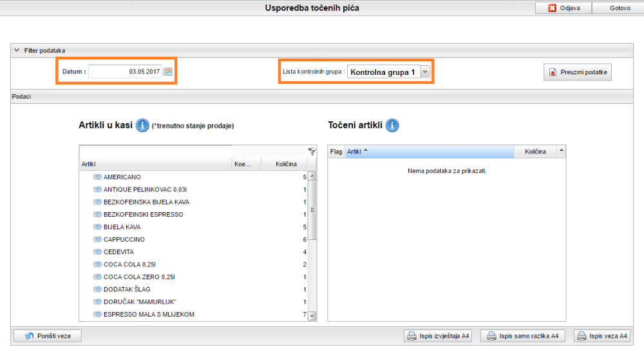The image size is (644, 354).
Task: Open the calendar date picker icon
Action: 167,72
